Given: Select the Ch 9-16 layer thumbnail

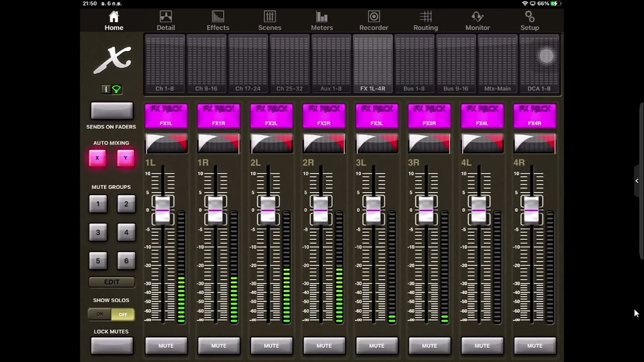Looking at the screenshot, I should 206,64.
